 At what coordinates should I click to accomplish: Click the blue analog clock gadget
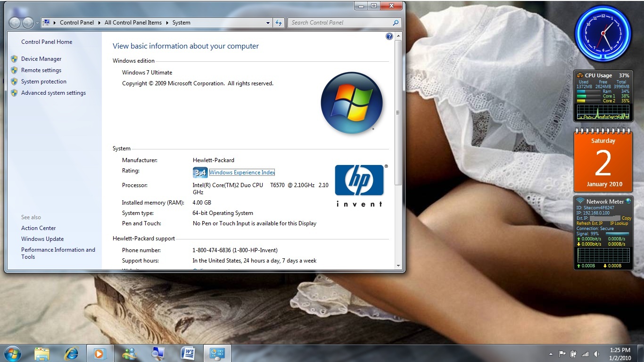(x=603, y=33)
